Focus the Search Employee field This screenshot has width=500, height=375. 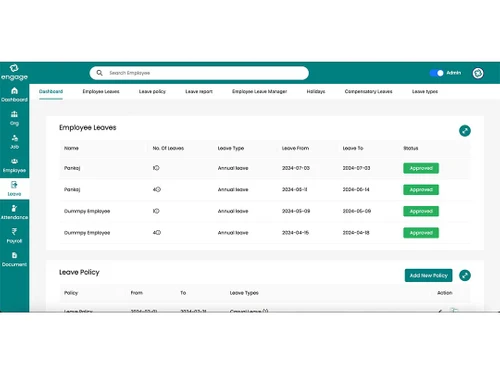coord(199,73)
